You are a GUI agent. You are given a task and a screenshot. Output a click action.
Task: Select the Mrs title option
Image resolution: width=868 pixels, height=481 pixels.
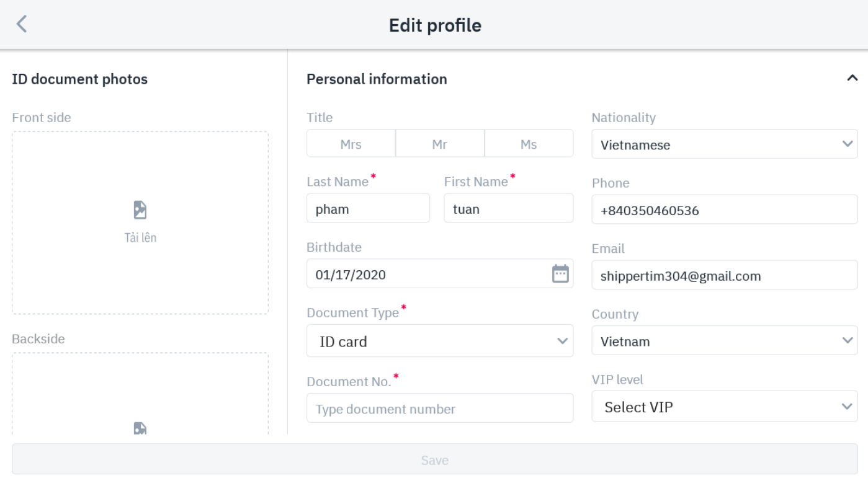point(351,144)
